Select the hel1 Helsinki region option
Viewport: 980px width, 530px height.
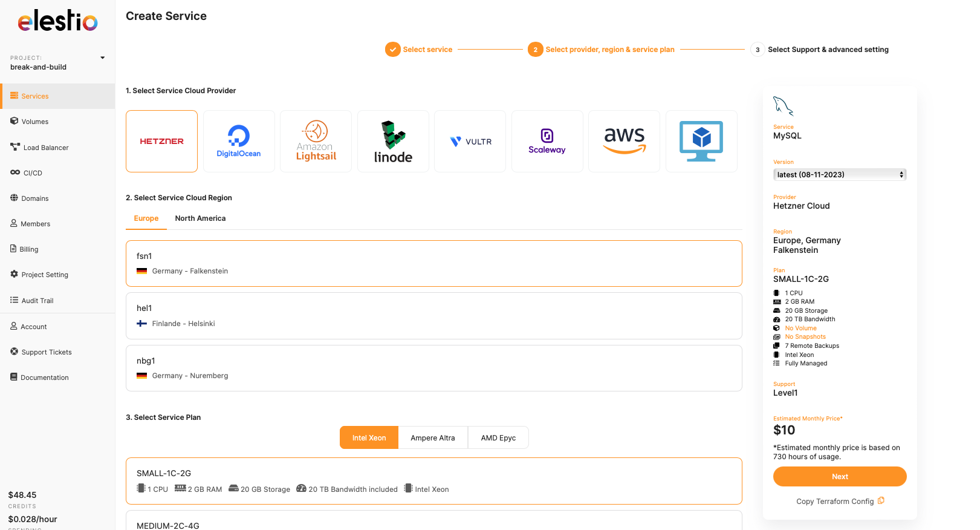point(433,316)
